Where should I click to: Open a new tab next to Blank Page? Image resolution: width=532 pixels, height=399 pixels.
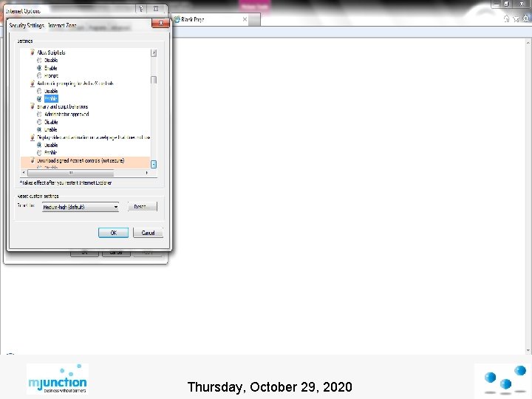pos(254,20)
